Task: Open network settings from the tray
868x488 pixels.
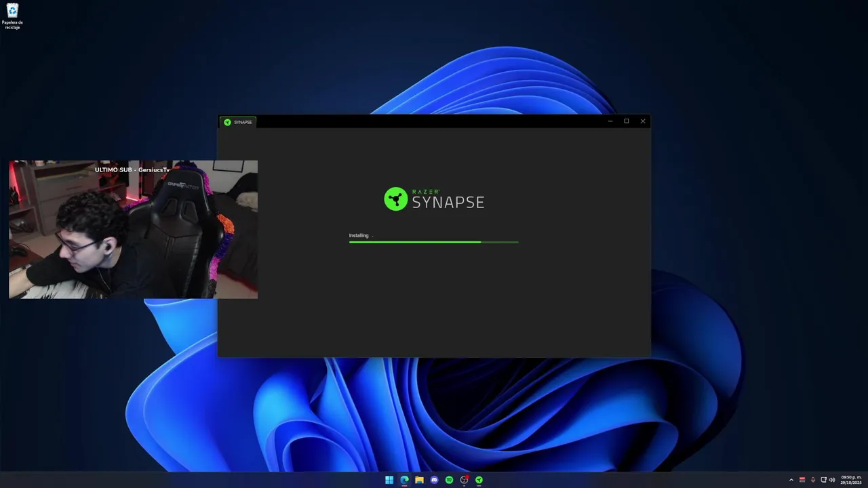Action: (823, 480)
